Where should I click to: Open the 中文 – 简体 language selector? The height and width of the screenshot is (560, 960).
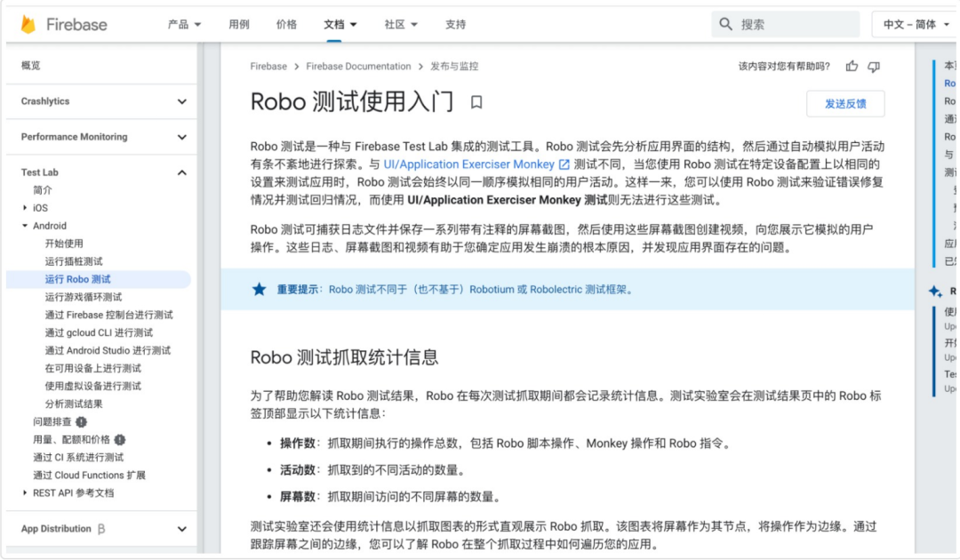click(914, 24)
